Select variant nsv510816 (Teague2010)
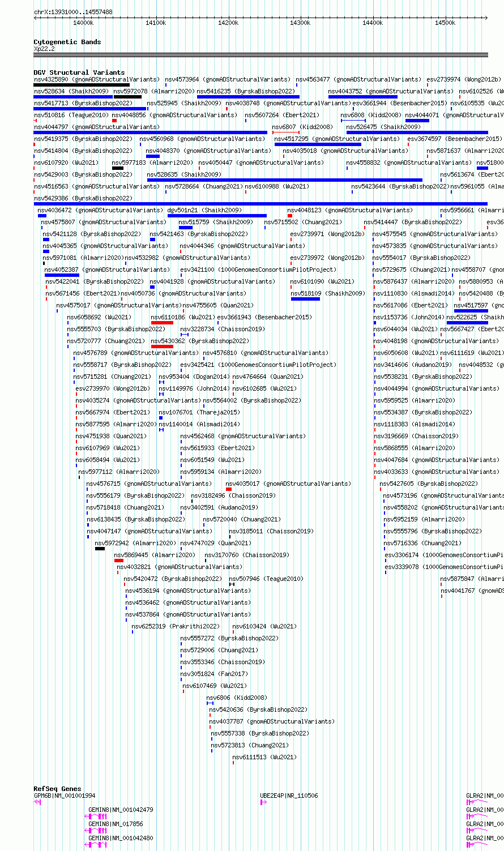This screenshot has width=504, height=851. pyautogui.click(x=71, y=115)
